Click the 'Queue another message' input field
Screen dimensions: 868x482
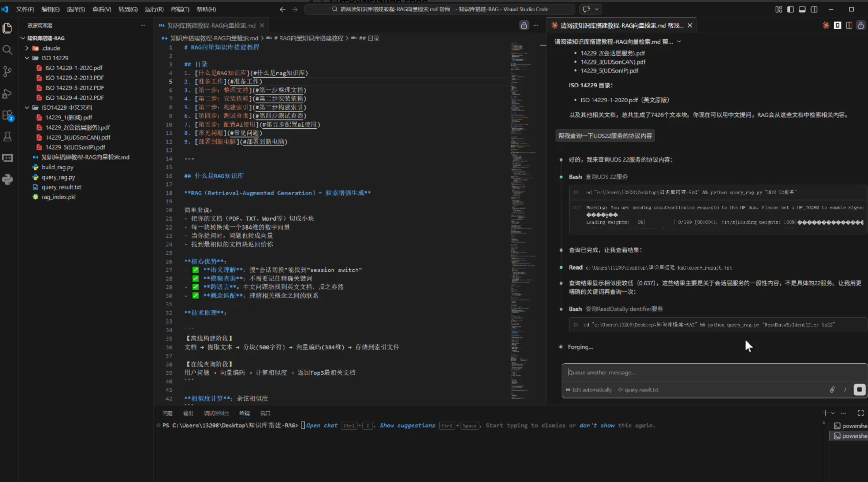[708, 373]
